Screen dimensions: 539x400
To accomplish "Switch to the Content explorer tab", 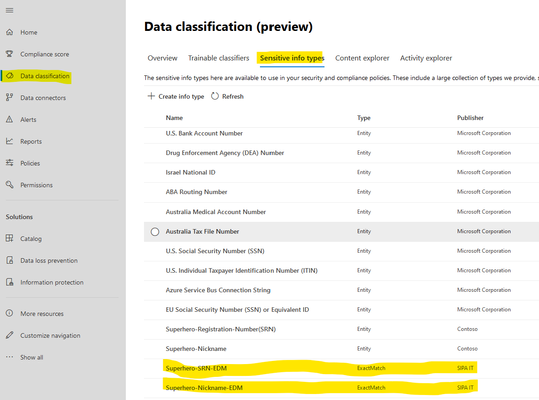I will pyautogui.click(x=362, y=58).
